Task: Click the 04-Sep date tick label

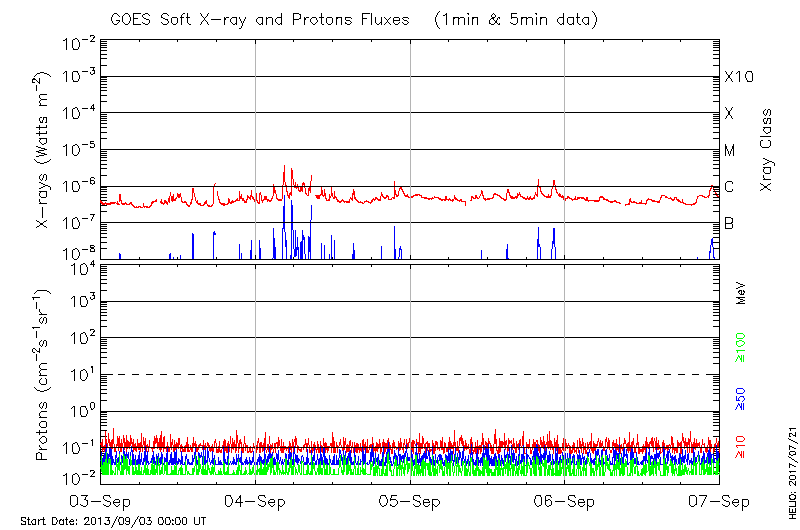Action: [256, 501]
